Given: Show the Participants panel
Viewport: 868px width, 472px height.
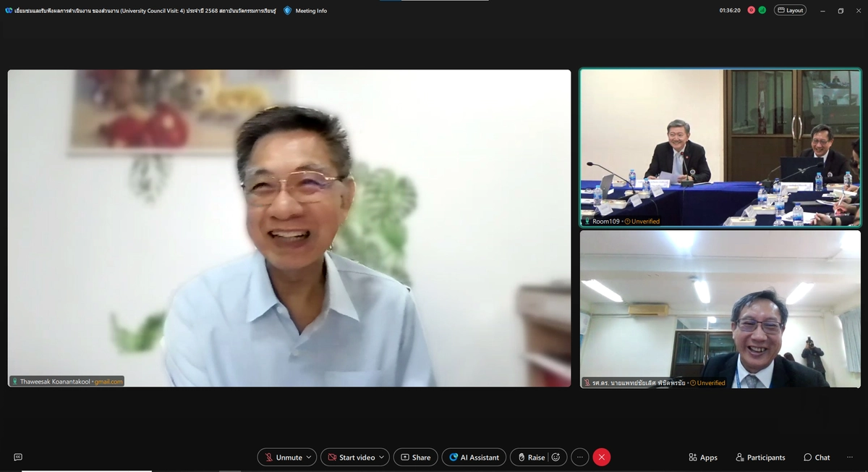Looking at the screenshot, I should click(760, 458).
